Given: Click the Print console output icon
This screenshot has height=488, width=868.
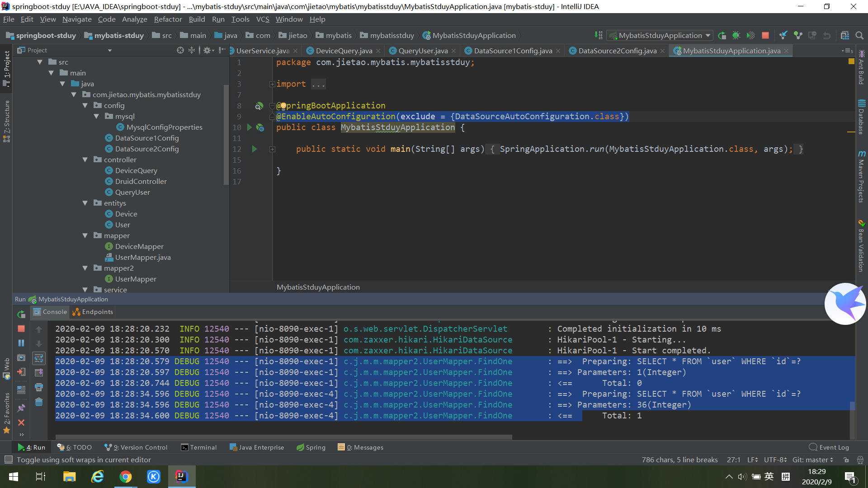Looking at the screenshot, I should (39, 387).
